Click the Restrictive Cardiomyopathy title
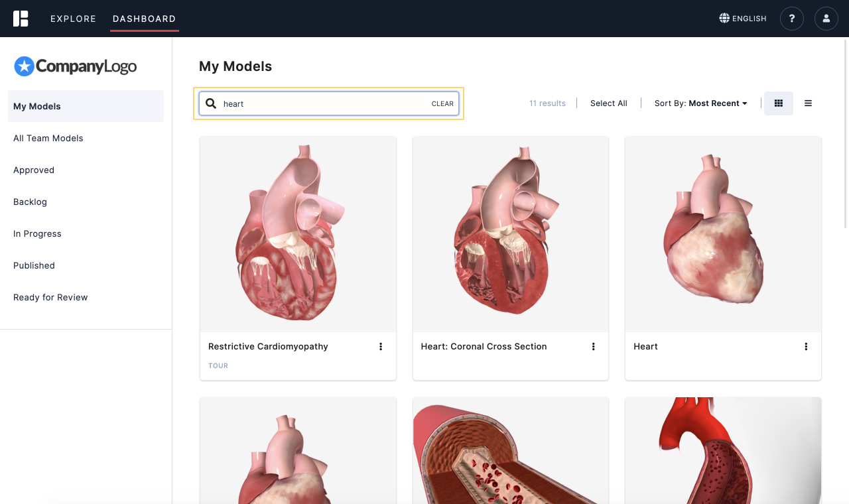Screen dimensions: 849x504 268,346
